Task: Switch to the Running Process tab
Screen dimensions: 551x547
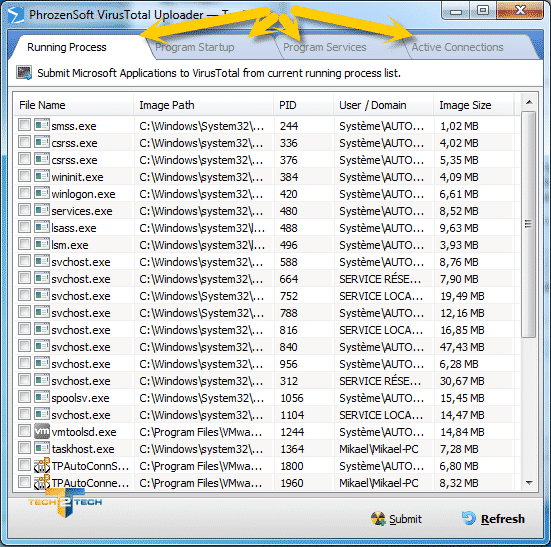Action: [67, 47]
